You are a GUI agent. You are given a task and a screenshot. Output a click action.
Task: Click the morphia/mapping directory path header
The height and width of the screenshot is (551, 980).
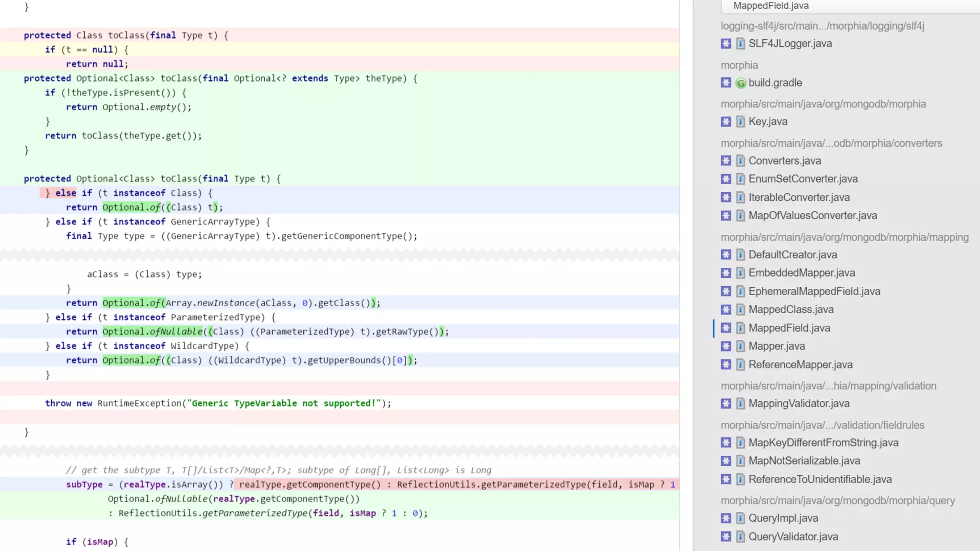coord(844,237)
